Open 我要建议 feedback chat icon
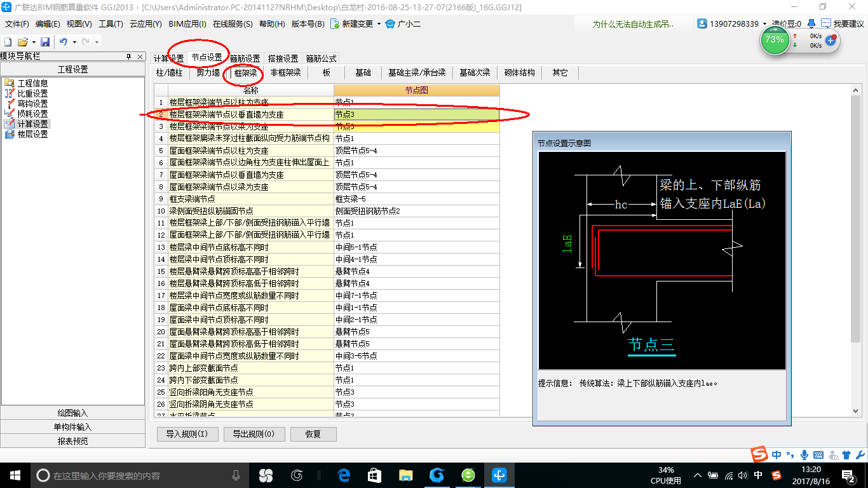 826,24
